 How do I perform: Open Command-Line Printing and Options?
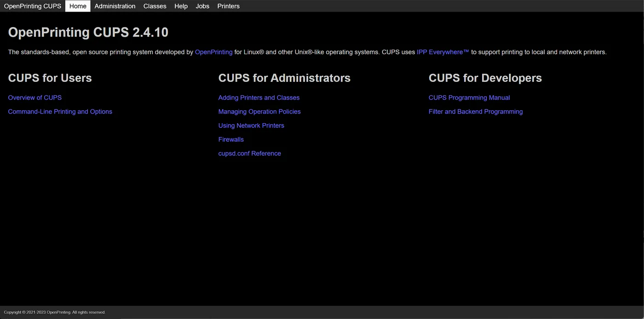tap(60, 112)
